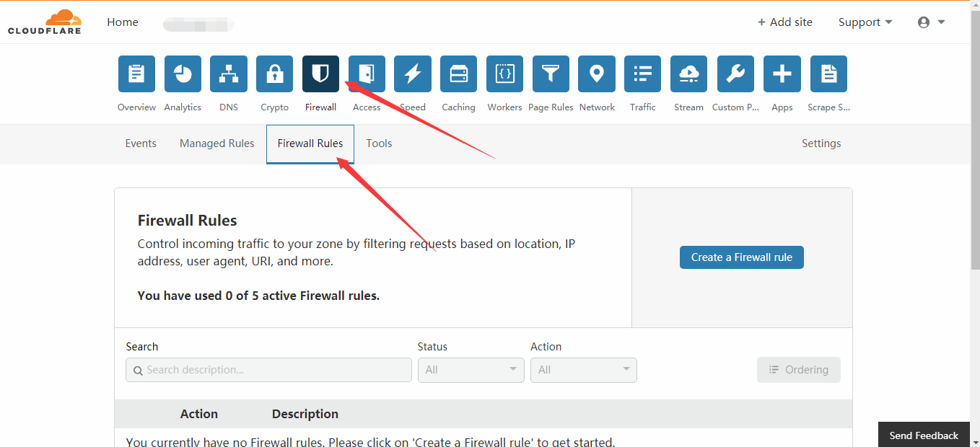Switch to the Managed Rules tab

pyautogui.click(x=216, y=143)
